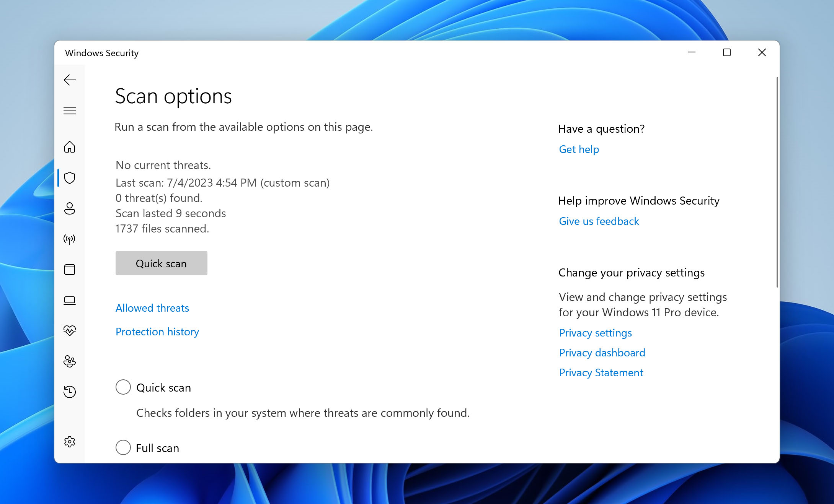Select the App browser control icon
This screenshot has width=834, height=504.
coord(70,270)
